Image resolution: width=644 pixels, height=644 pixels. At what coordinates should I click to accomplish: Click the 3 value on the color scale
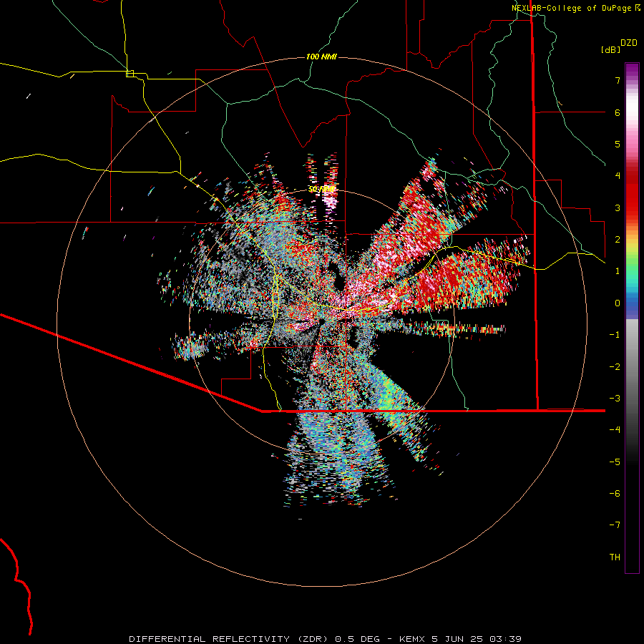[618, 208]
